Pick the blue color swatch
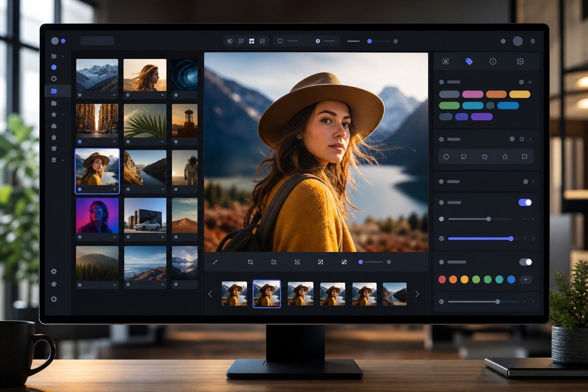 [511, 279]
